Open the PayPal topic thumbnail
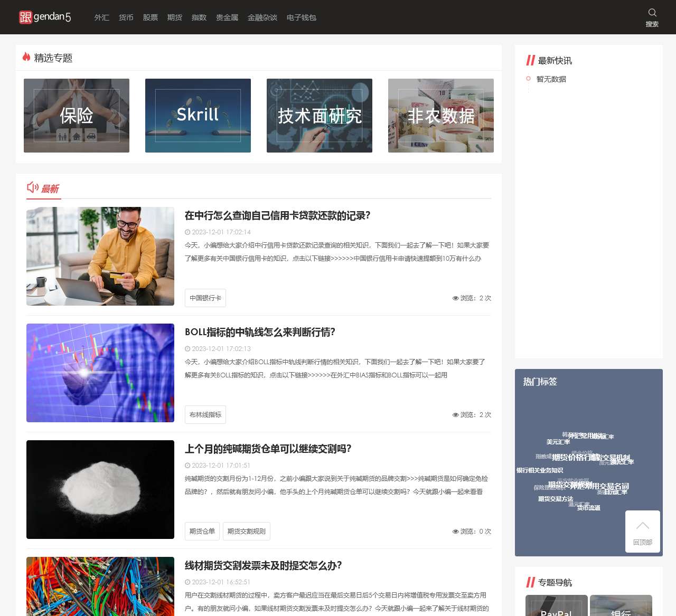 556,607
